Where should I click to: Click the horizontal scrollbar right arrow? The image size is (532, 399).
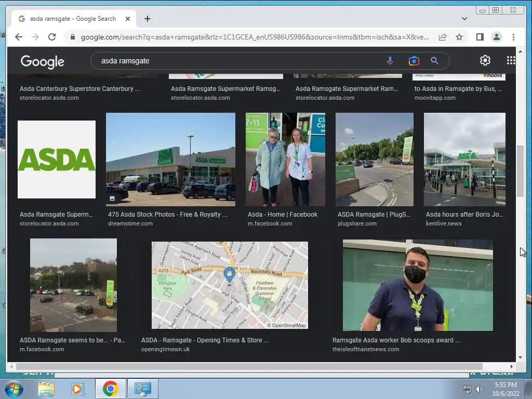coord(512,366)
